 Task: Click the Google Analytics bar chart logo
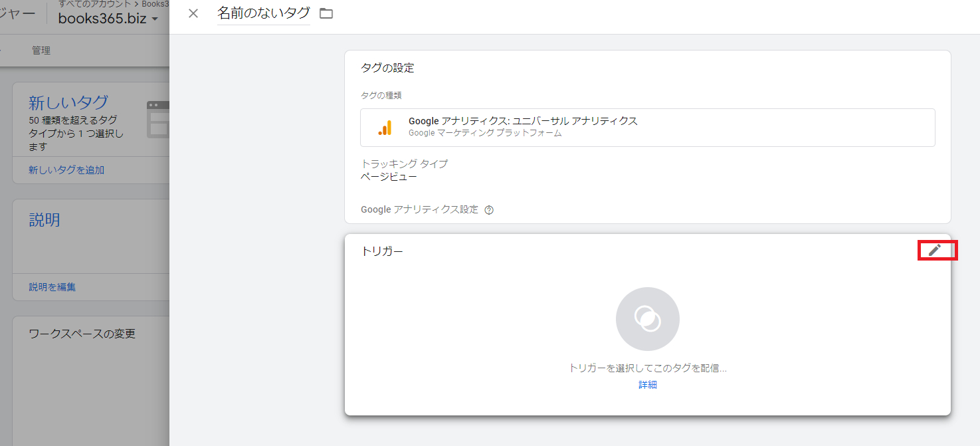coord(384,127)
